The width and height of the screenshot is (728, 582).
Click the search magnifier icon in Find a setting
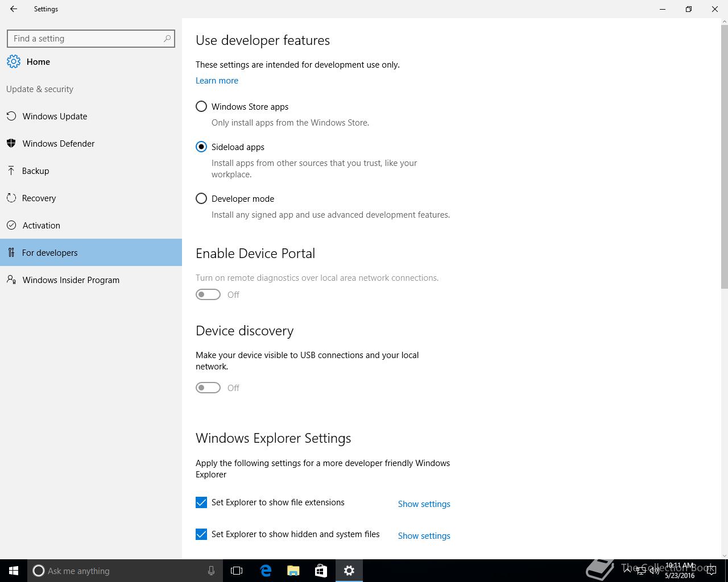pos(167,39)
